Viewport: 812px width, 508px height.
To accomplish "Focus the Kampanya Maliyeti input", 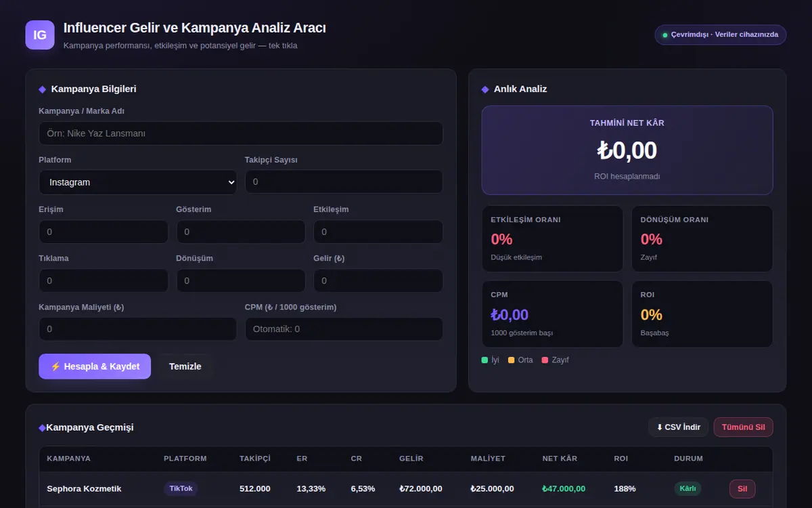I will pos(138,329).
